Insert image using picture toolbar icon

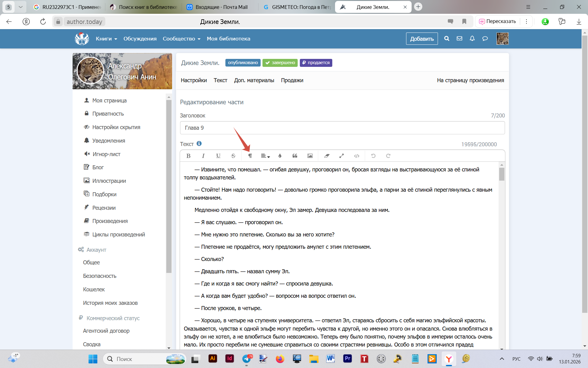point(310,156)
